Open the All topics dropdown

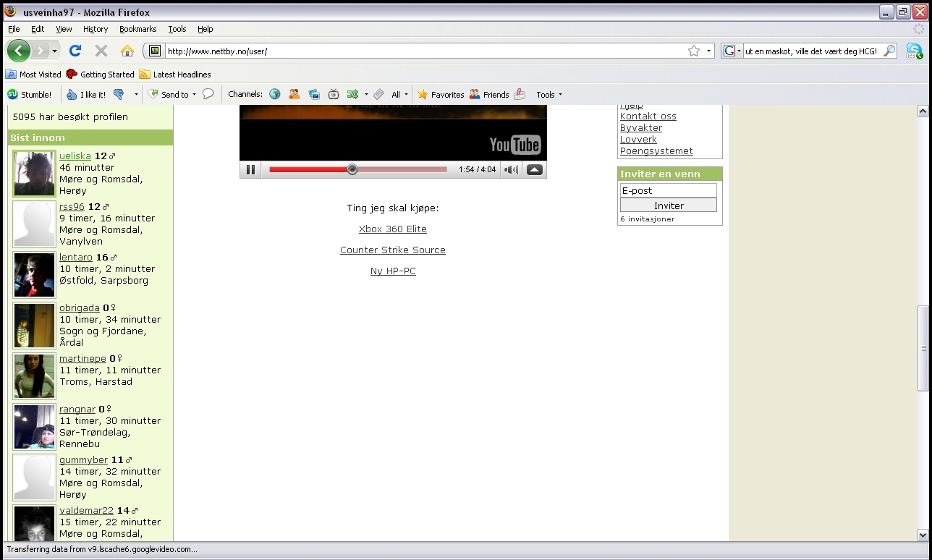399,94
